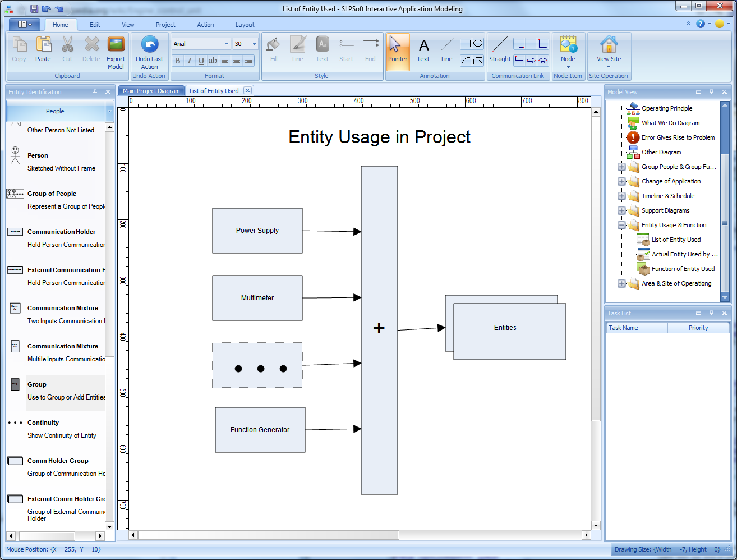Click the Fill style control
The image size is (737, 560).
tap(273, 51)
